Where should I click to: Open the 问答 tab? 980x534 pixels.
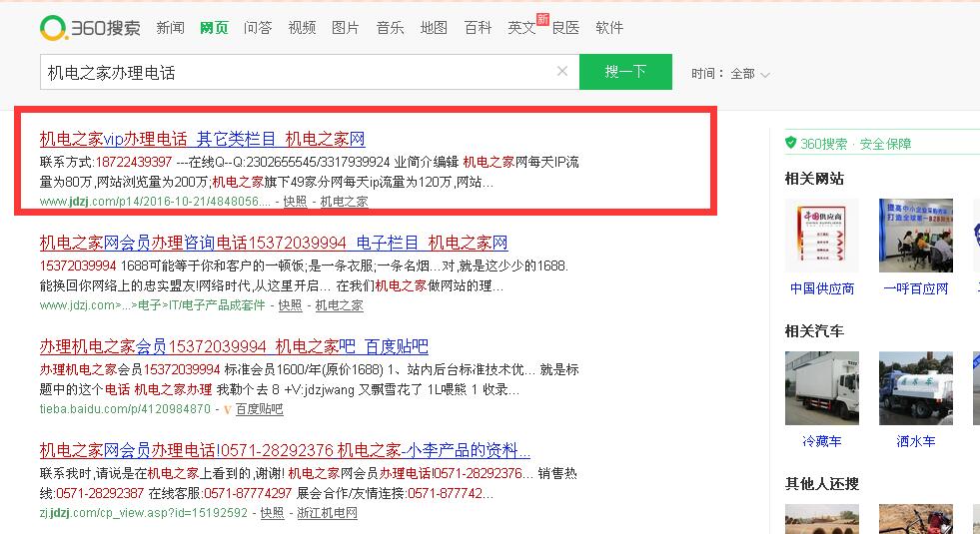258,28
